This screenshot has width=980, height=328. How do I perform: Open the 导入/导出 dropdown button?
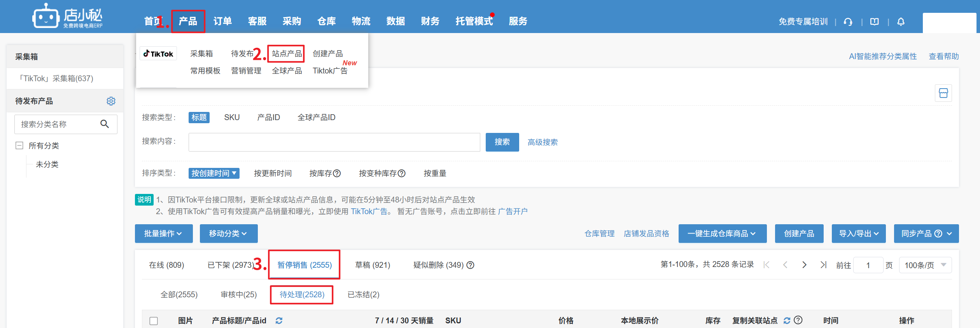[858, 234]
